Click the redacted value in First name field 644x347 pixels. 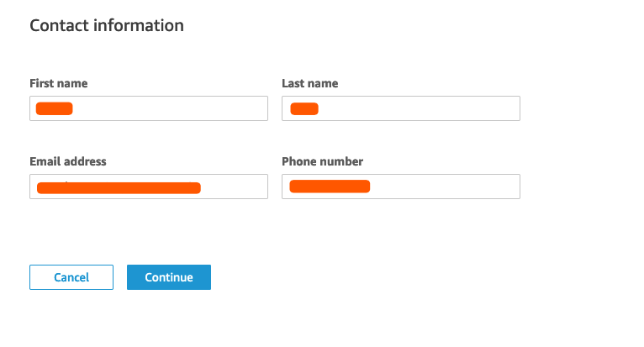coord(55,108)
